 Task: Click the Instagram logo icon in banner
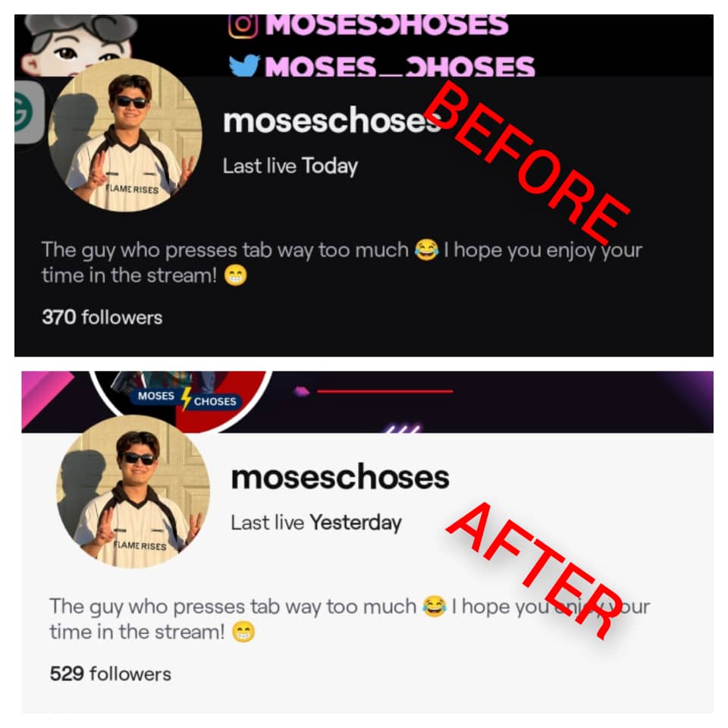(x=243, y=26)
